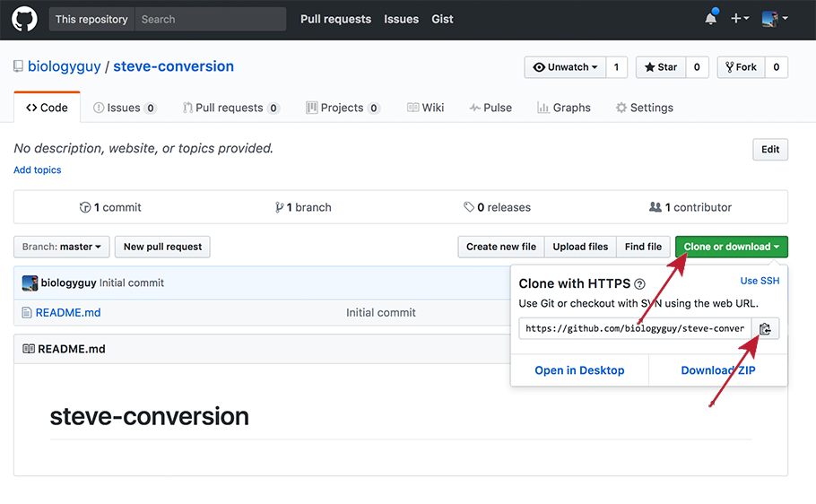The height and width of the screenshot is (504, 816).
Task: Open the latest Initial commit message link
Action: pyautogui.click(x=132, y=282)
